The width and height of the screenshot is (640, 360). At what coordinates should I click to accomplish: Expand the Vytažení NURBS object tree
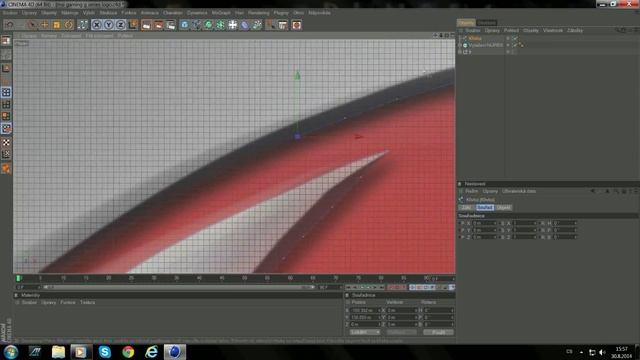coord(460,45)
